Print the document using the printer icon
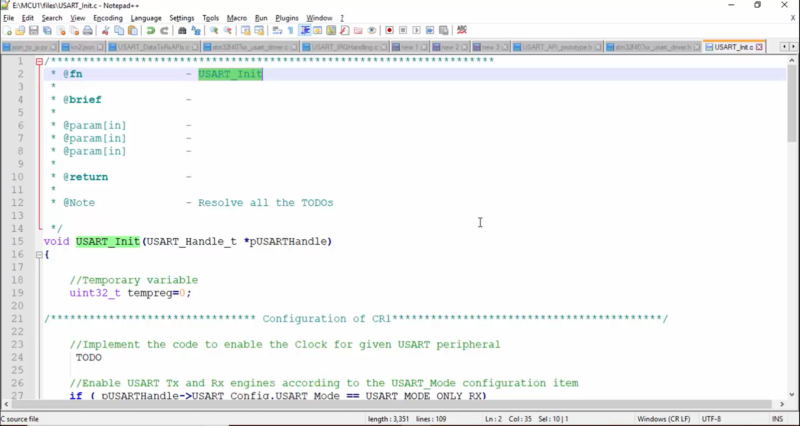Screen dimensions: 800x426 tap(88, 31)
